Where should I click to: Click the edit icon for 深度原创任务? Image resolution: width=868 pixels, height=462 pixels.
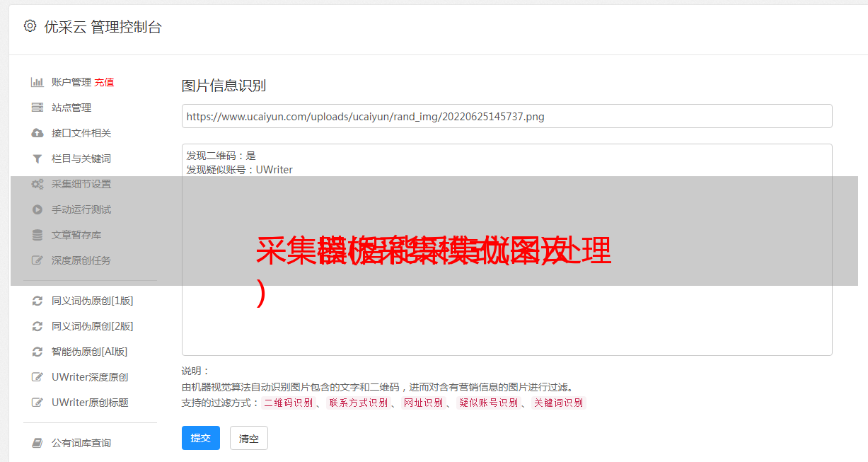37,260
